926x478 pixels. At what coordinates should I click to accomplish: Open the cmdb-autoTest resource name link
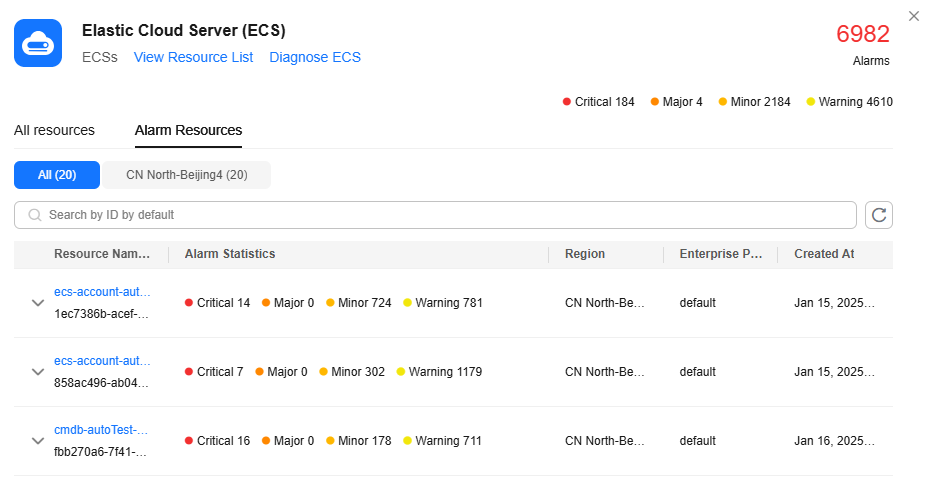(x=101, y=430)
